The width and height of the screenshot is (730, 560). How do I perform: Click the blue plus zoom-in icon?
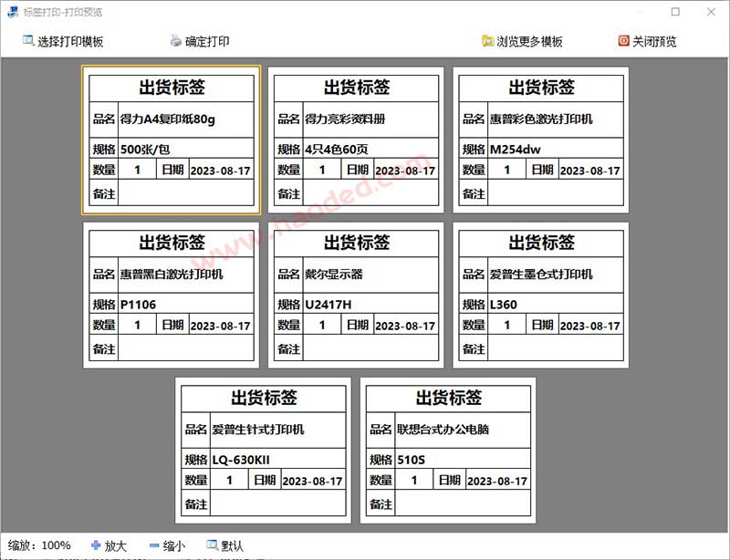click(x=96, y=545)
